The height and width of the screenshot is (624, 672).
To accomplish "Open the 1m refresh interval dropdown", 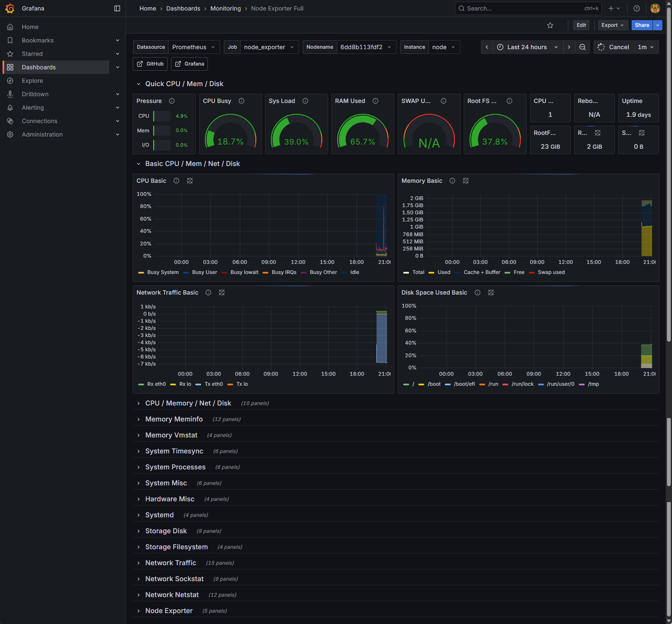I will tap(646, 47).
